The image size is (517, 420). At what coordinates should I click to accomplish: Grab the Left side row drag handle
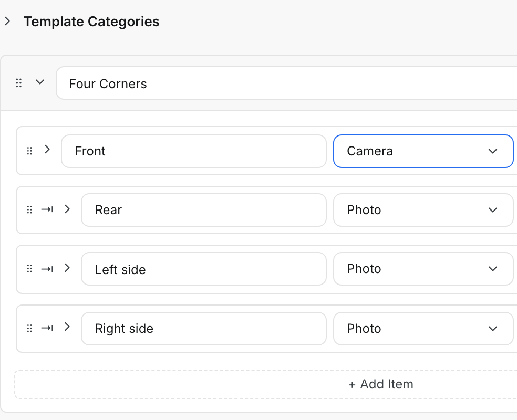(x=29, y=269)
